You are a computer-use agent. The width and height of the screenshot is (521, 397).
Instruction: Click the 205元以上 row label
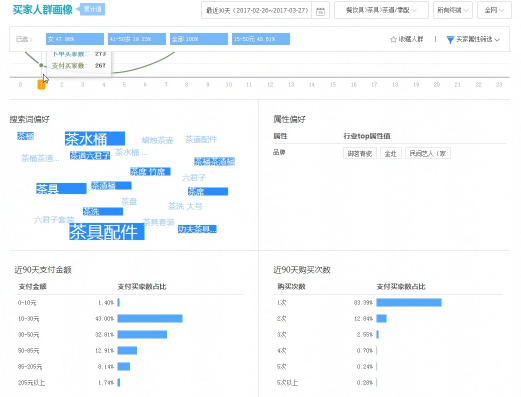coord(31,383)
